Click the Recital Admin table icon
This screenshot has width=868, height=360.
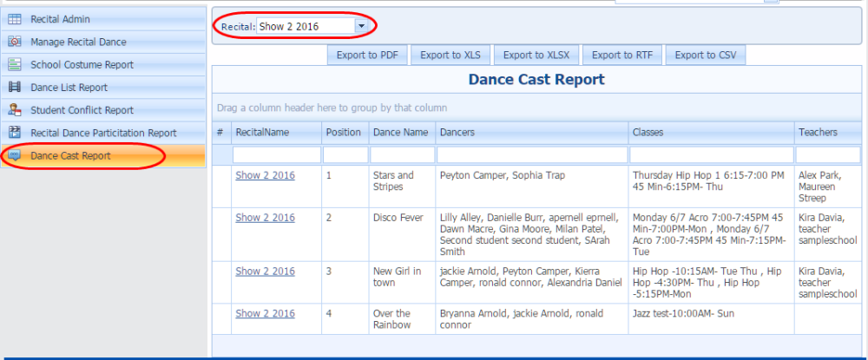click(15, 19)
